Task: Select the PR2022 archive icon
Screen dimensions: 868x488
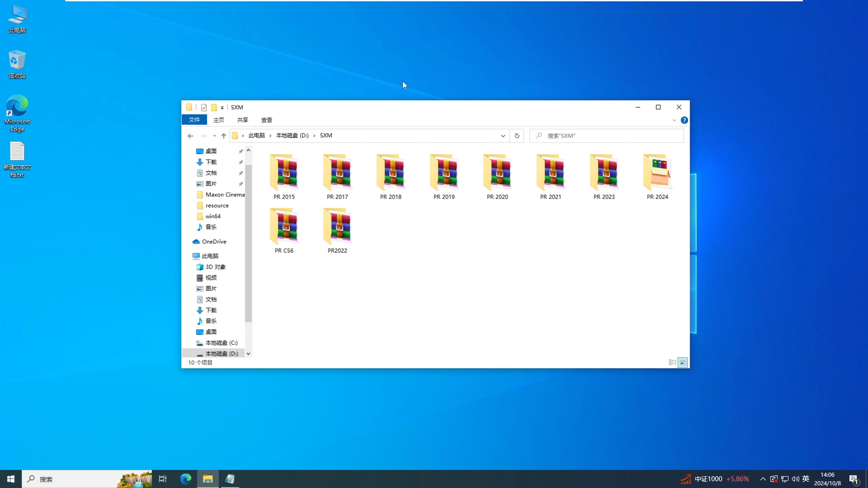Action: [x=337, y=227]
